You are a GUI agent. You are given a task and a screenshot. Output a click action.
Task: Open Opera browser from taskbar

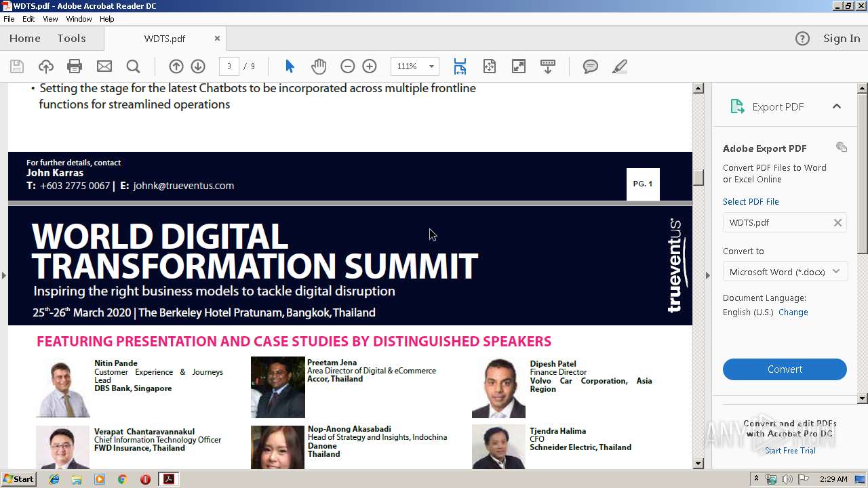point(145,479)
